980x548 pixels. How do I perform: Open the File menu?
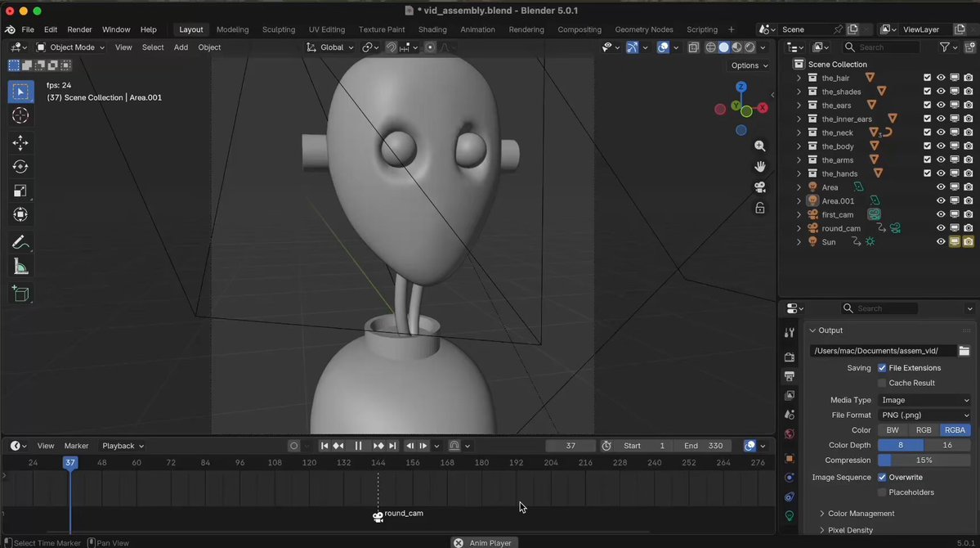pos(28,29)
